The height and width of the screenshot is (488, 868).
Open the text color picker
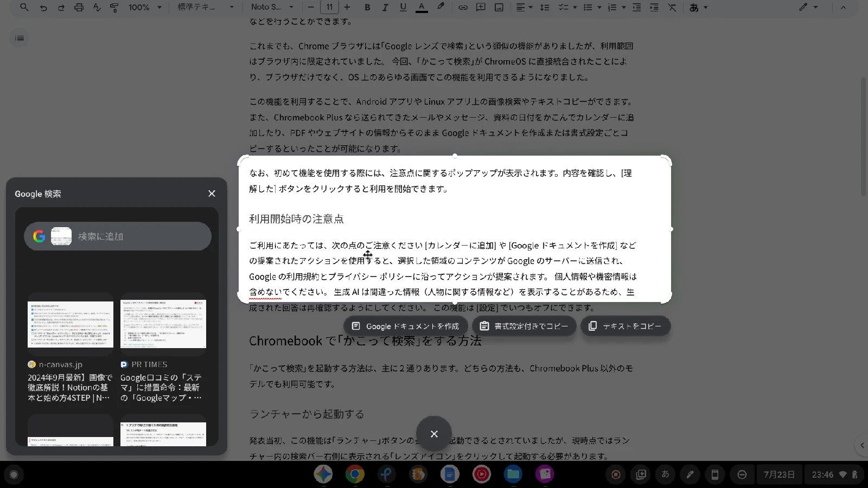point(422,7)
